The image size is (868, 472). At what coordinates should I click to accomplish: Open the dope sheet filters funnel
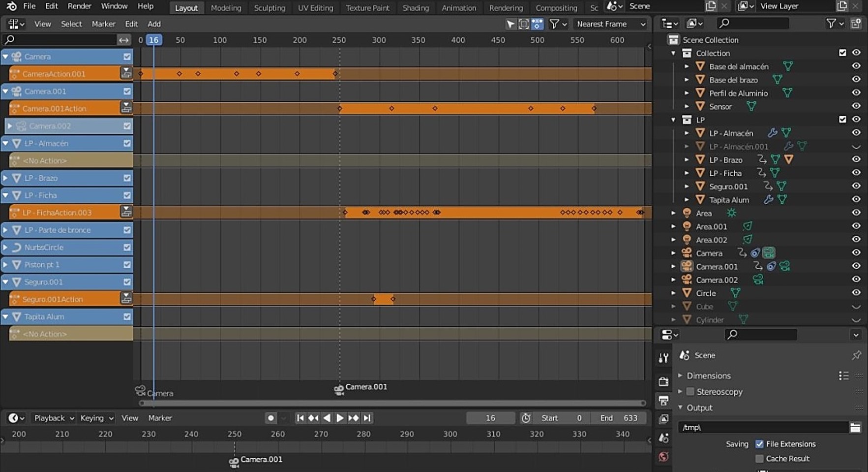coord(558,24)
